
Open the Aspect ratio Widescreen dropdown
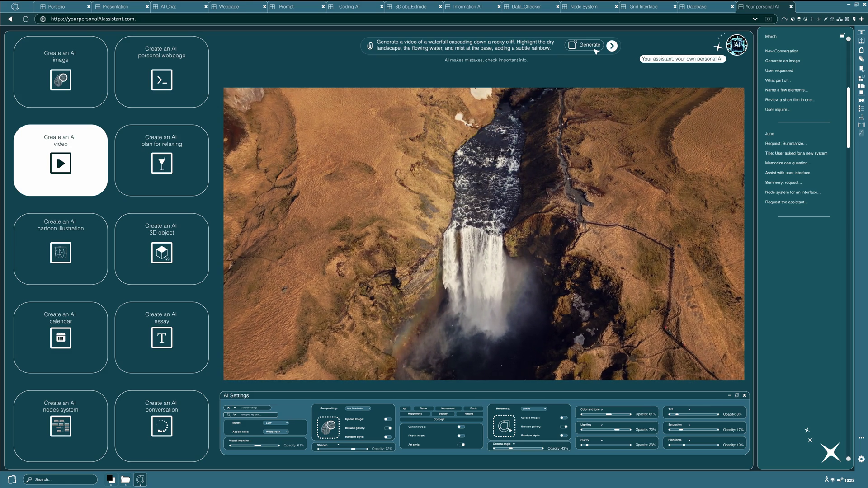(x=277, y=432)
